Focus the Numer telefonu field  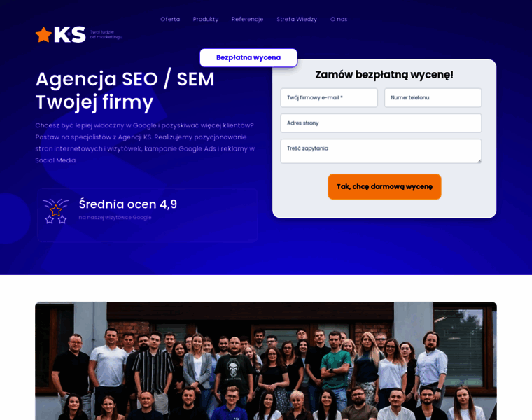click(x=433, y=98)
